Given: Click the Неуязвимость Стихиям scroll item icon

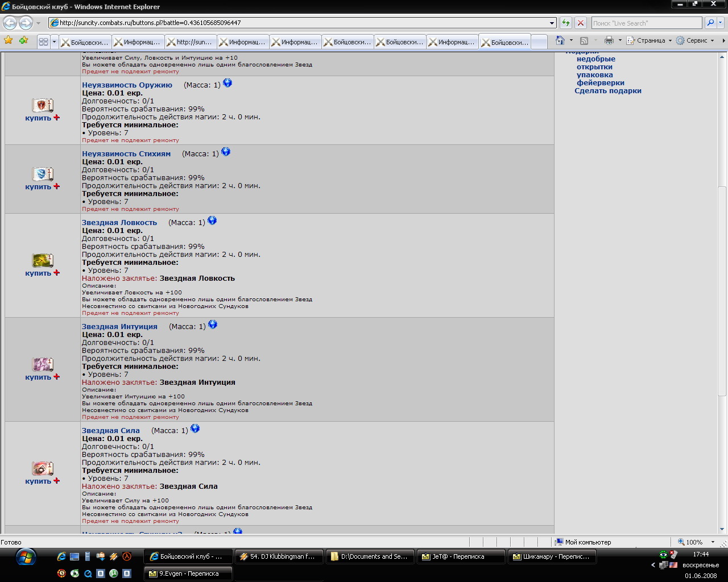Looking at the screenshot, I should [43, 174].
